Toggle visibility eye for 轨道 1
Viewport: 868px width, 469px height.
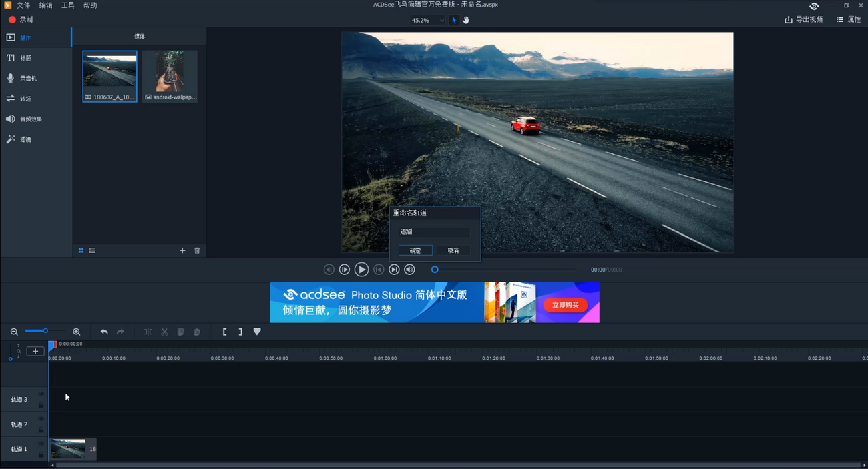(41, 444)
